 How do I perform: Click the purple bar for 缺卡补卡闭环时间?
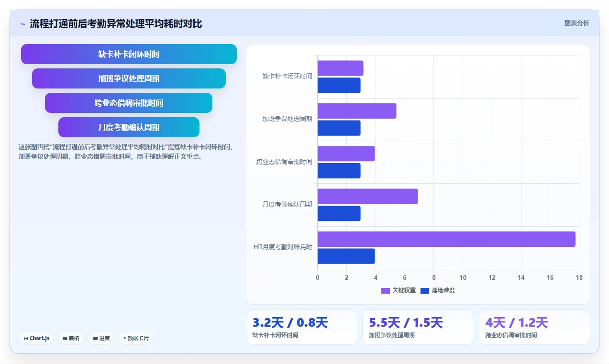coord(341,68)
